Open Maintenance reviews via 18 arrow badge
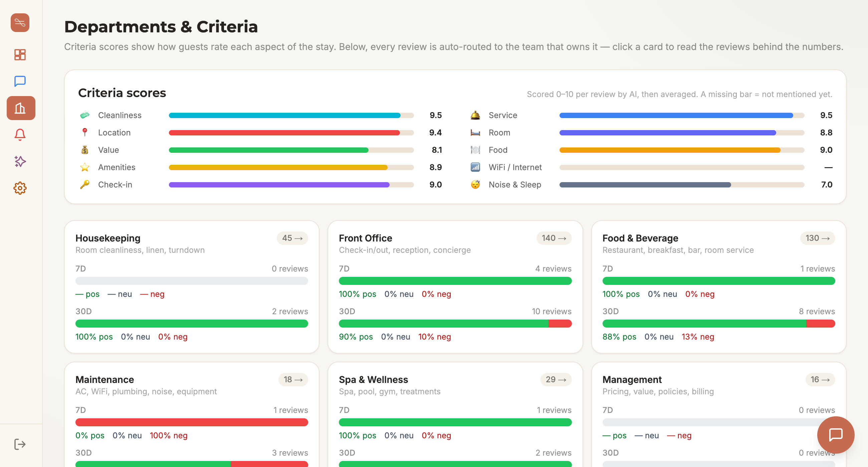Image resolution: width=868 pixels, height=467 pixels. [293, 380]
